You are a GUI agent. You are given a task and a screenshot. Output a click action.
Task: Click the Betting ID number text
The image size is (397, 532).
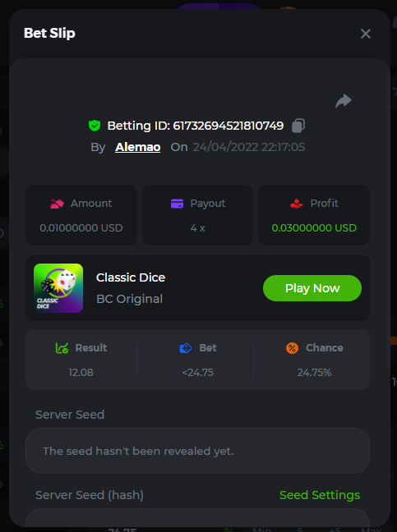(x=229, y=126)
